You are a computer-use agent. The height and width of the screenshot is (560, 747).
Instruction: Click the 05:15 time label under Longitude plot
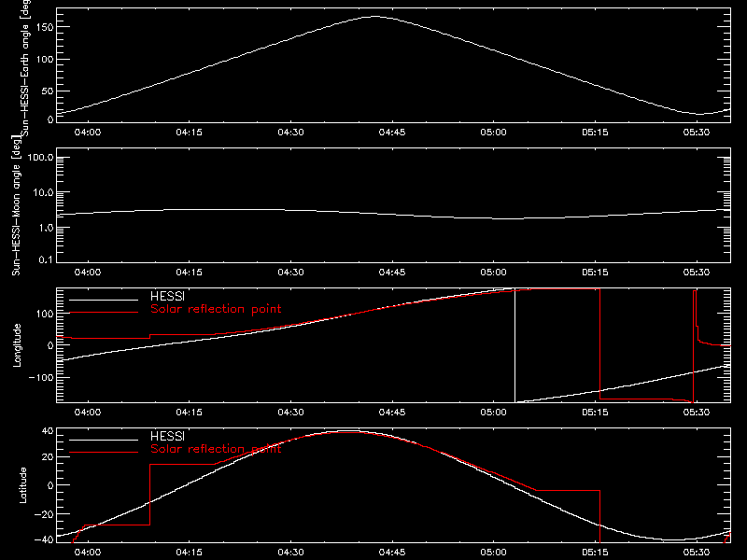595,413
